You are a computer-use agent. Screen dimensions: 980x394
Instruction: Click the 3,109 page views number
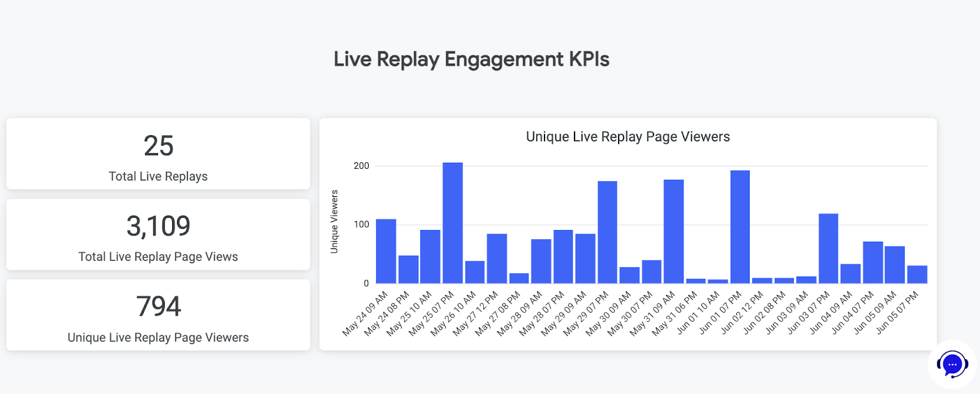tap(158, 226)
